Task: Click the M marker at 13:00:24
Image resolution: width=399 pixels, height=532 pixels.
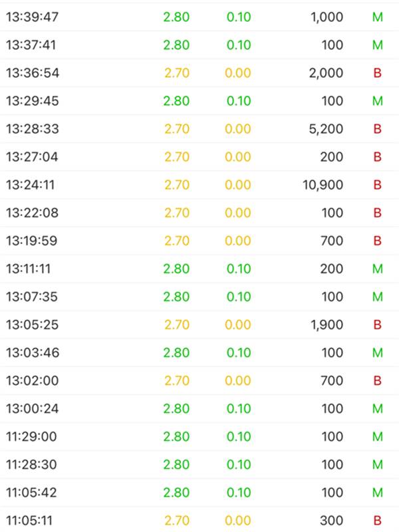Action: [378, 408]
